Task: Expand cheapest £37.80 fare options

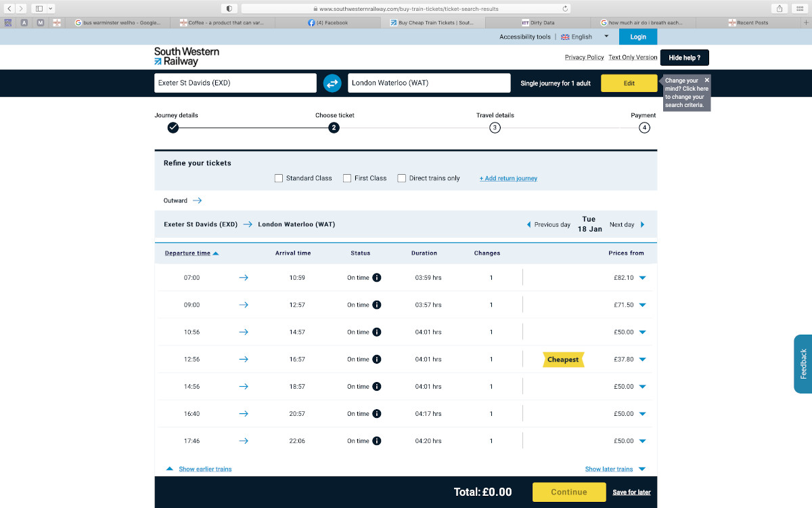Action: [x=642, y=360]
